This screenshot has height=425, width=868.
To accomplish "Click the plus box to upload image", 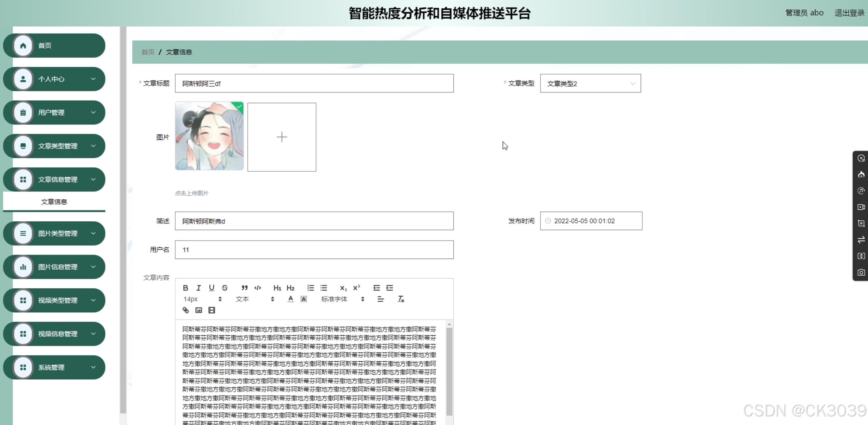I will coord(282,137).
